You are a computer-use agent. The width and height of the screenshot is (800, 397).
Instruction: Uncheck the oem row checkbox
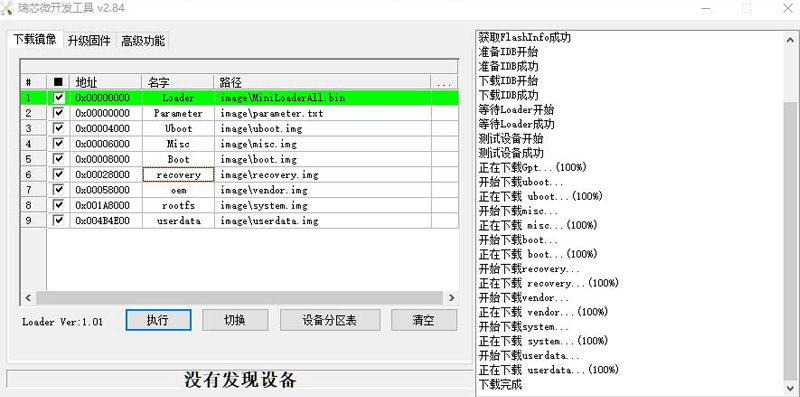click(59, 189)
